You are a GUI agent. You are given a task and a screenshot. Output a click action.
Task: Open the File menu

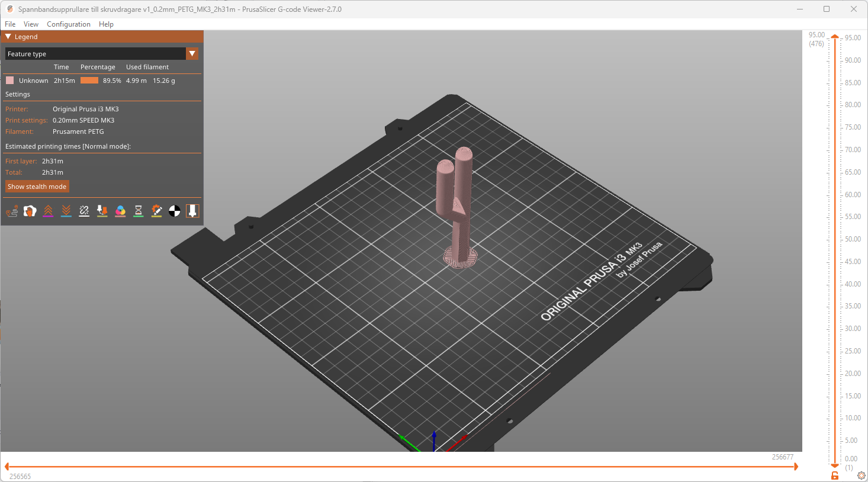[x=10, y=24]
